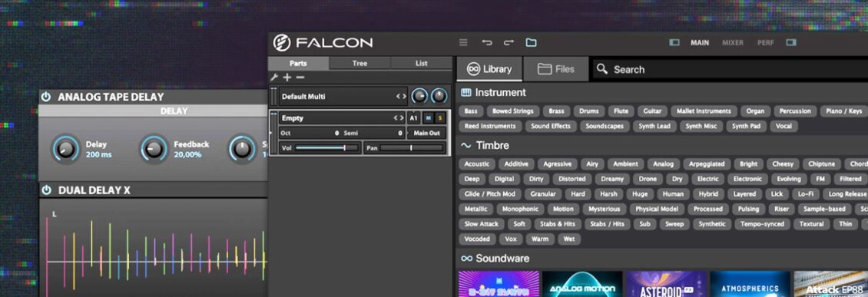
Task: Switch to the Tree tab
Action: [x=359, y=63]
